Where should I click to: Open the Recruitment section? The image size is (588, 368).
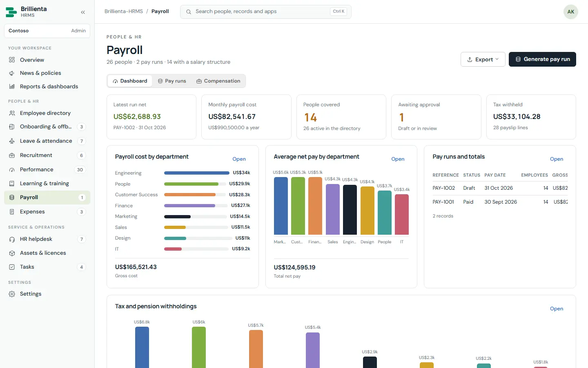point(47,155)
